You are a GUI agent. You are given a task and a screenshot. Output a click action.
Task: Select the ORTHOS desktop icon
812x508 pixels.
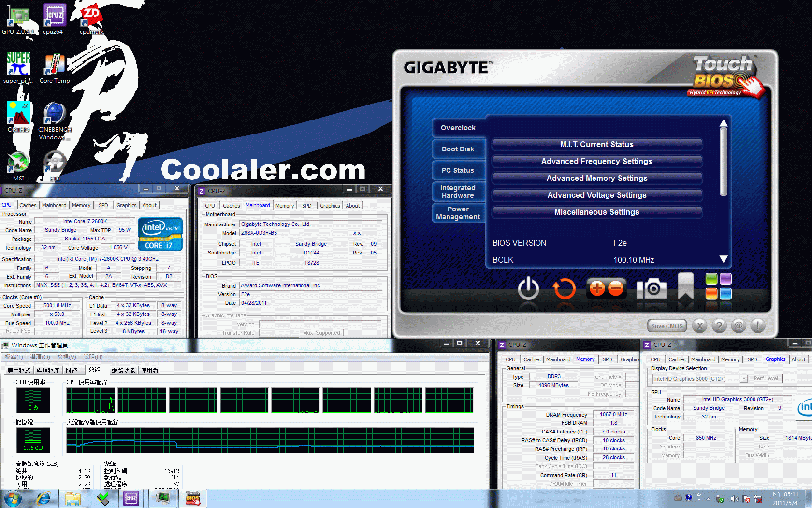pos(18,117)
